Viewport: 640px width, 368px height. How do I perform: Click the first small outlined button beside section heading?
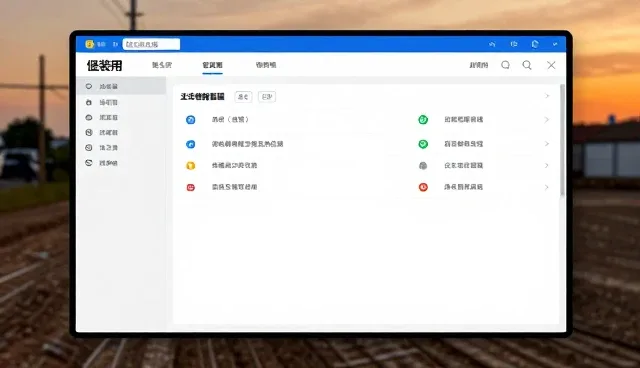point(243,97)
